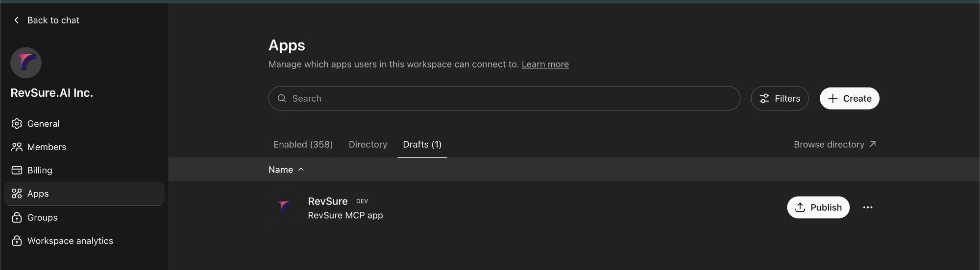Image resolution: width=980 pixels, height=270 pixels.
Task: Open more options for RevSure app
Action: pos(868,207)
